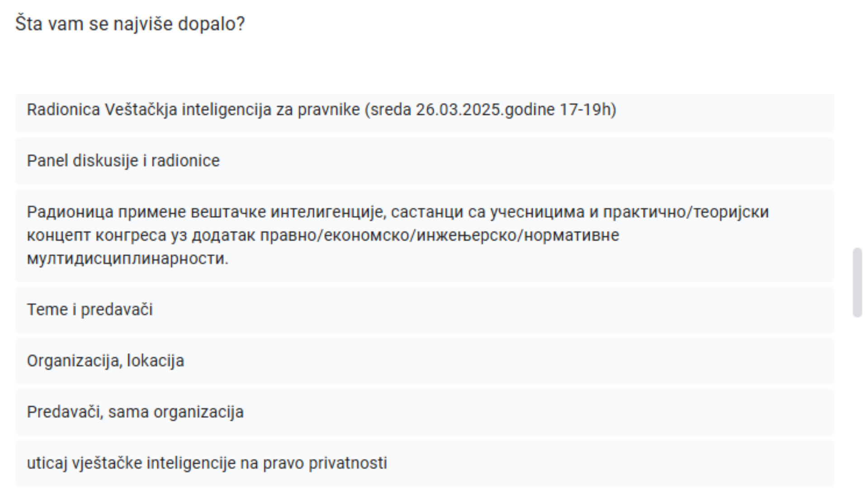The image size is (868, 488).
Task: Click the vertical scrollbar thumb
Action: (x=857, y=282)
